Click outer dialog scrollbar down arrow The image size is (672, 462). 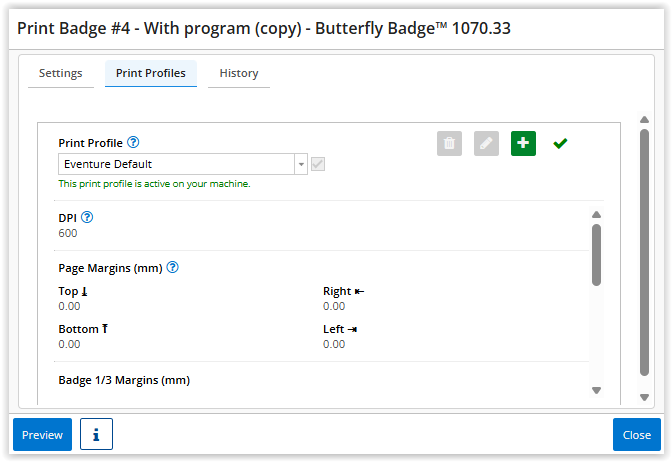click(x=644, y=394)
